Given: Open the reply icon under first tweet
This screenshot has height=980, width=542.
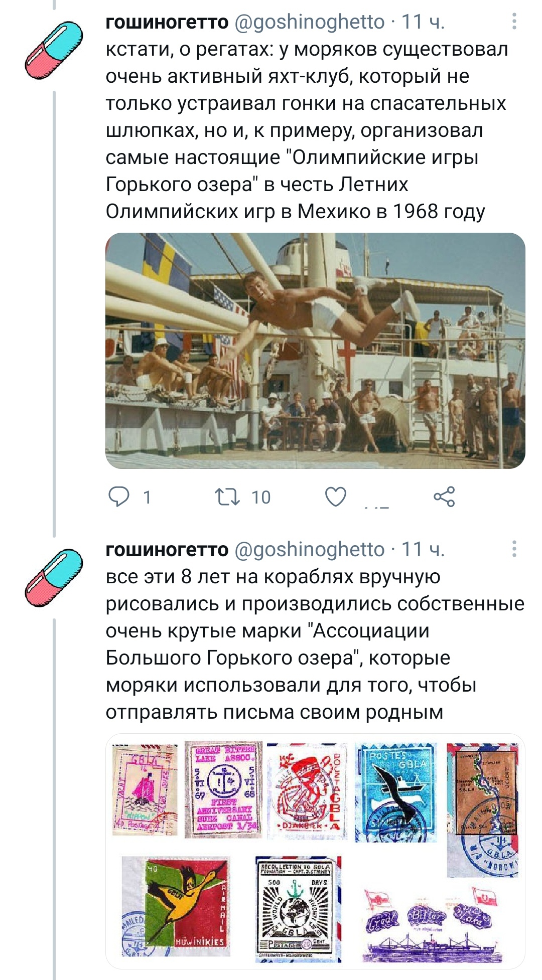Looking at the screenshot, I should 119,497.
